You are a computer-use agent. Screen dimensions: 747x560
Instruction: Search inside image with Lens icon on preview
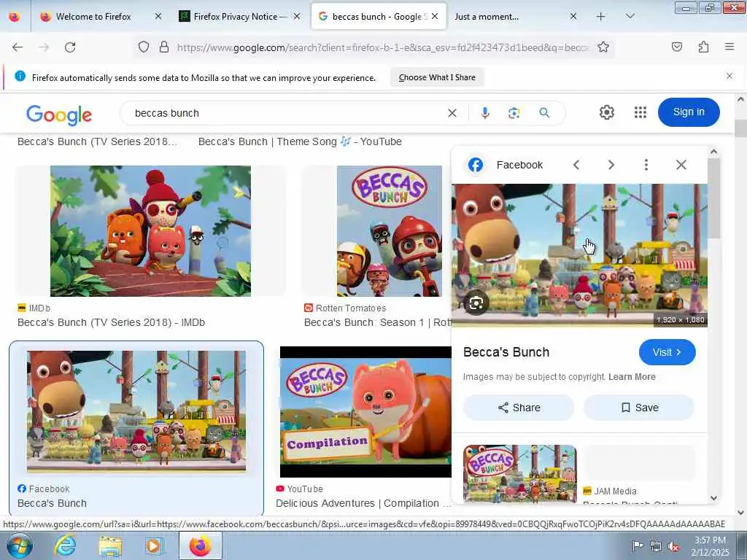point(476,303)
